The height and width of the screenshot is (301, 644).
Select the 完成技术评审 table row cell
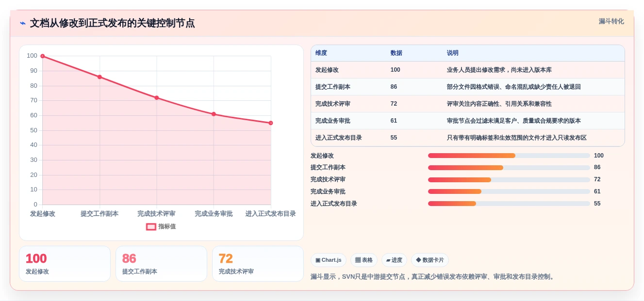[x=333, y=104]
